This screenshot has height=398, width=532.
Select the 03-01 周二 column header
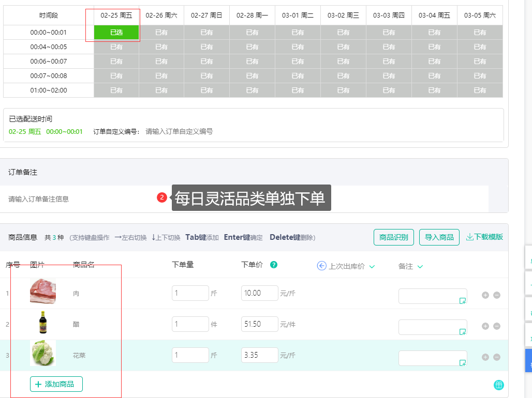pyautogui.click(x=298, y=15)
